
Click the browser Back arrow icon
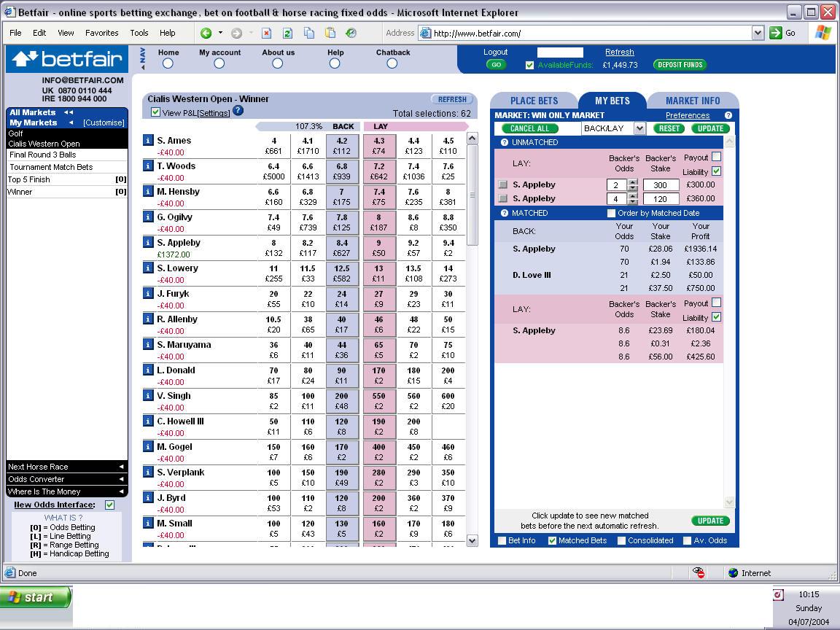206,34
